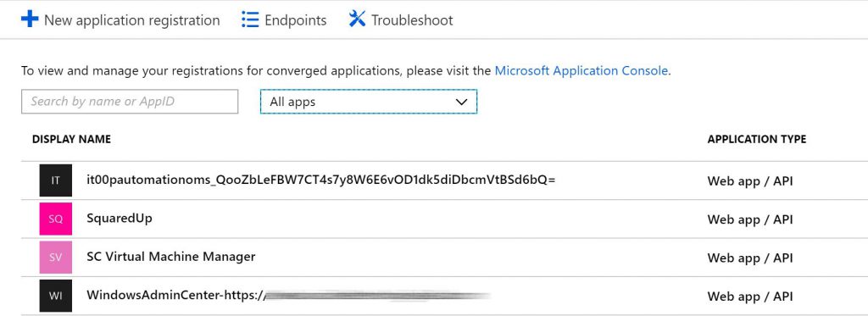Screen dimensions: 868x316
Task: Click the black WI app tile
Action: point(55,296)
